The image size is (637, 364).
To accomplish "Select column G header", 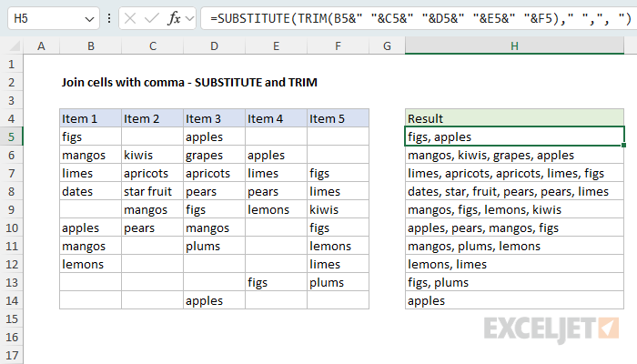I will point(387,45).
